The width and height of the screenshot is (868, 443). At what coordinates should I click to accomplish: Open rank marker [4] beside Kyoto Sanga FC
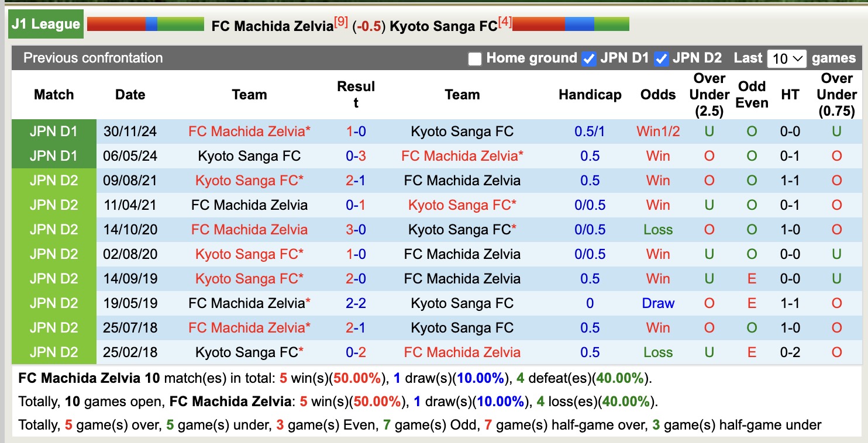tap(505, 20)
